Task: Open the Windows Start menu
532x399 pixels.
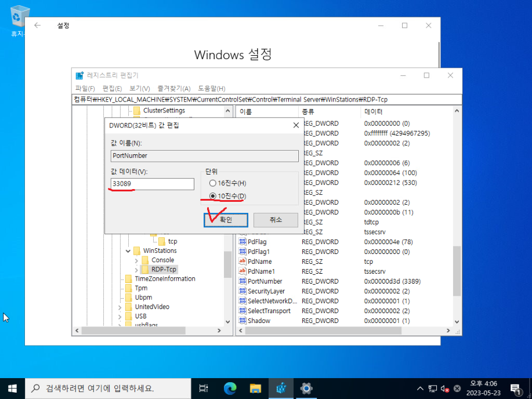Action: pos(13,389)
